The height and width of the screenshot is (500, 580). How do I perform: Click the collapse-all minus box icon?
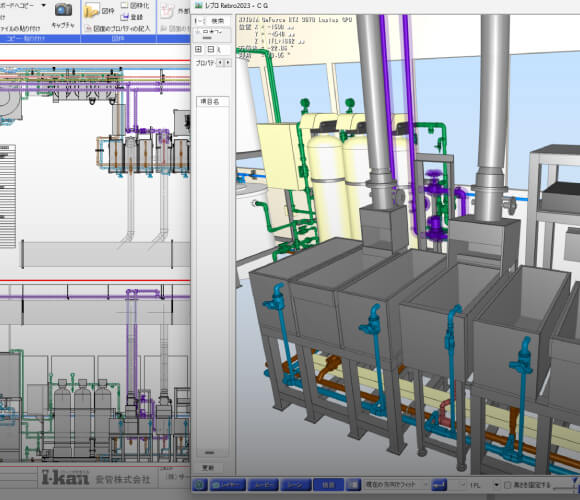[x=211, y=49]
